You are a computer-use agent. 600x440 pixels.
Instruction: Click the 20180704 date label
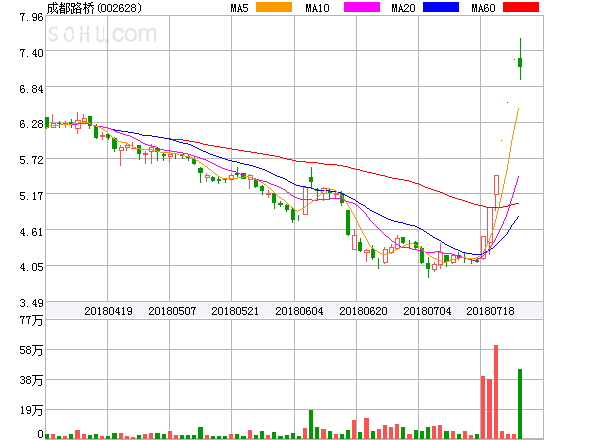427,311
